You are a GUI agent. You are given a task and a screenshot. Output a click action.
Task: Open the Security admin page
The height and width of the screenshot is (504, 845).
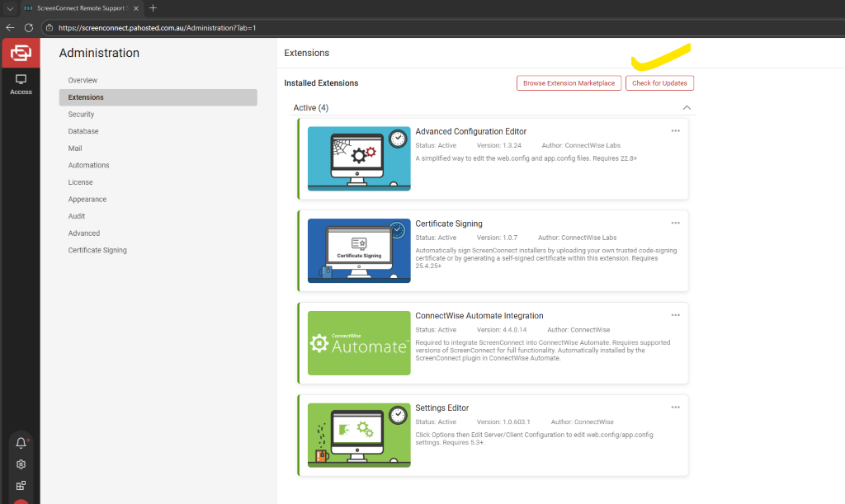coord(81,114)
